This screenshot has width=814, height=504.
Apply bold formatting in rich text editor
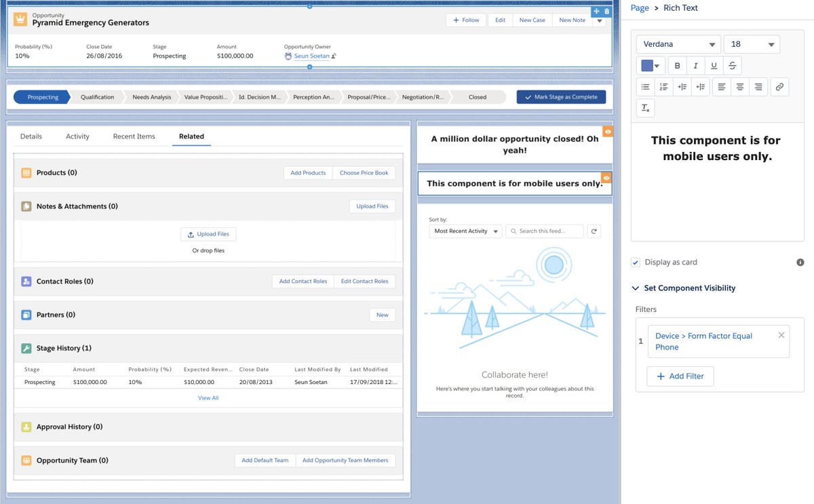click(x=676, y=64)
